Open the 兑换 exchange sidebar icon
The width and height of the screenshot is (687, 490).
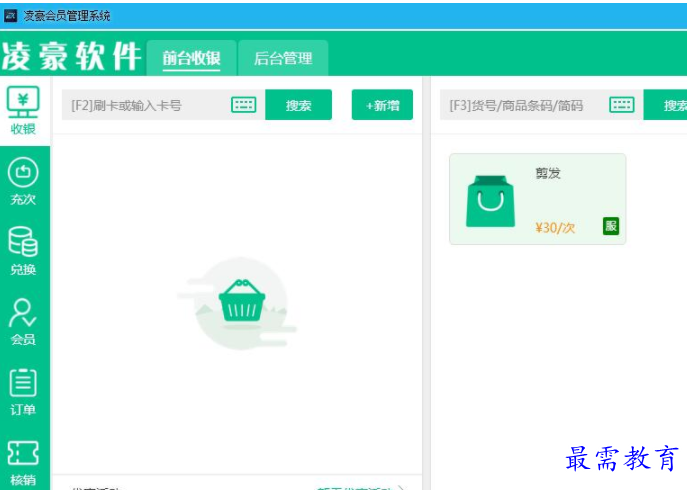tap(23, 251)
